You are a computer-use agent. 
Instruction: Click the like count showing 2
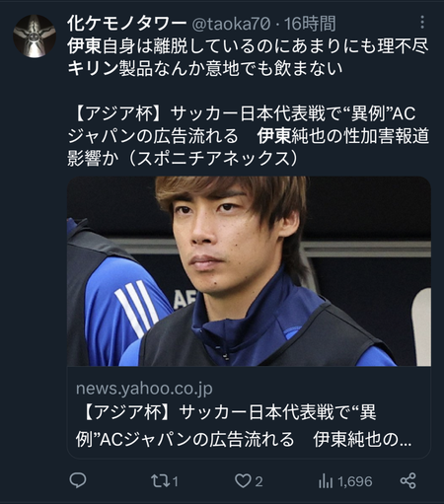click(259, 481)
